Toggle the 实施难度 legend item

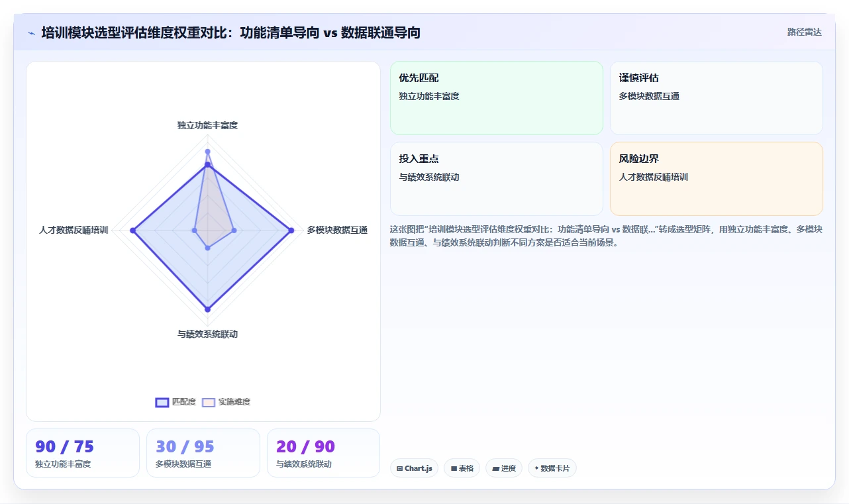(x=226, y=402)
